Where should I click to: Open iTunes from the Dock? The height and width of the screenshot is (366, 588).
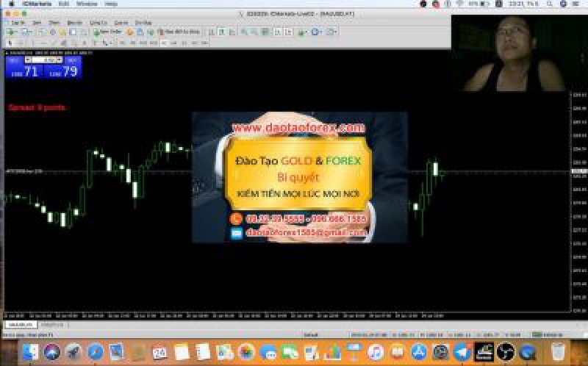(x=376, y=353)
